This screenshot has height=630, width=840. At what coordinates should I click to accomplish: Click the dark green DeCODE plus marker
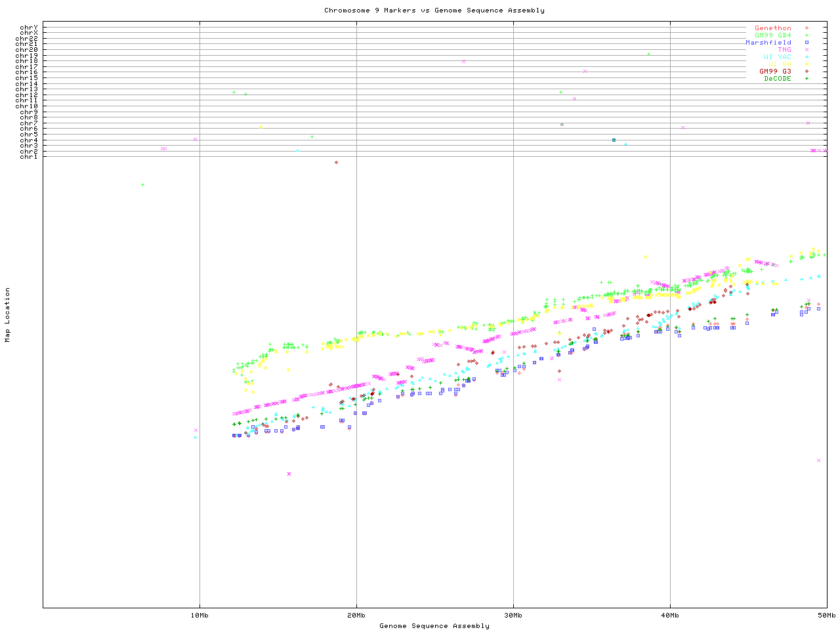coord(807,79)
